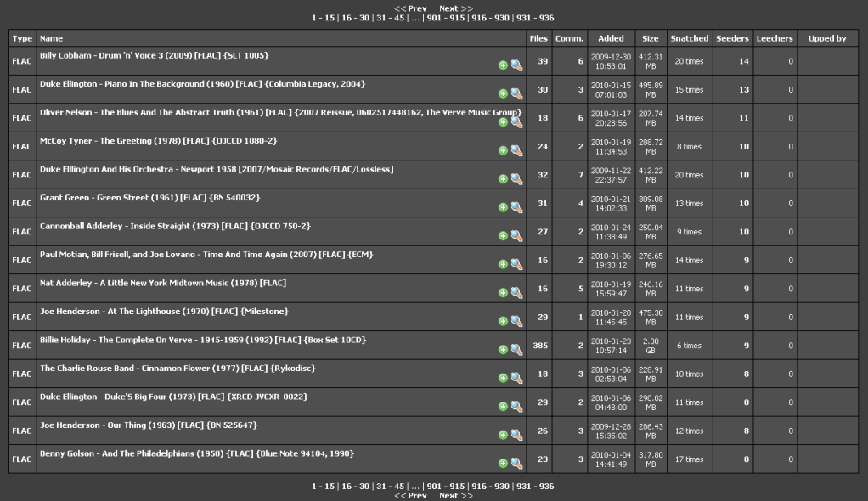Sort torrents by the Name column header
The width and height of the screenshot is (868, 501).
[x=51, y=39]
